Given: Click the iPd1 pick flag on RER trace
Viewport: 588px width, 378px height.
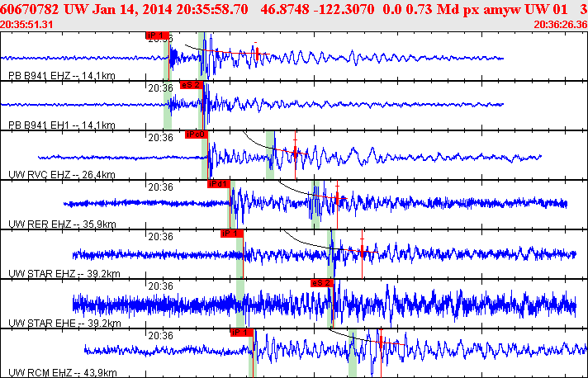Looking at the screenshot, I should tap(219, 184).
